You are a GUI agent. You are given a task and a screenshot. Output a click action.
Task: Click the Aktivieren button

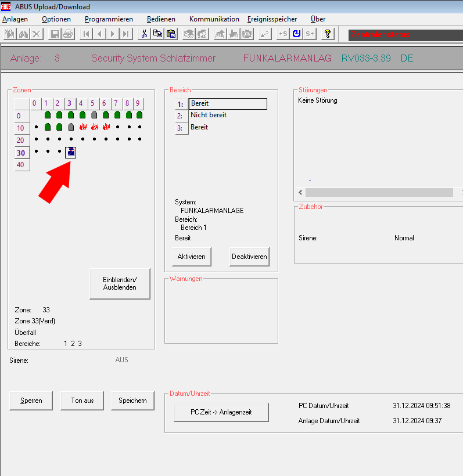(192, 257)
